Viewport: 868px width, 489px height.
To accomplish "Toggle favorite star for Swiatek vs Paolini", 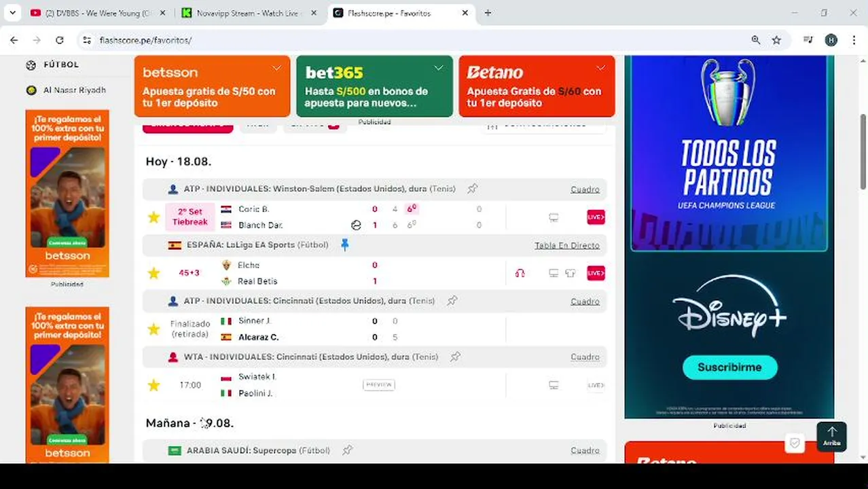I will (153, 385).
